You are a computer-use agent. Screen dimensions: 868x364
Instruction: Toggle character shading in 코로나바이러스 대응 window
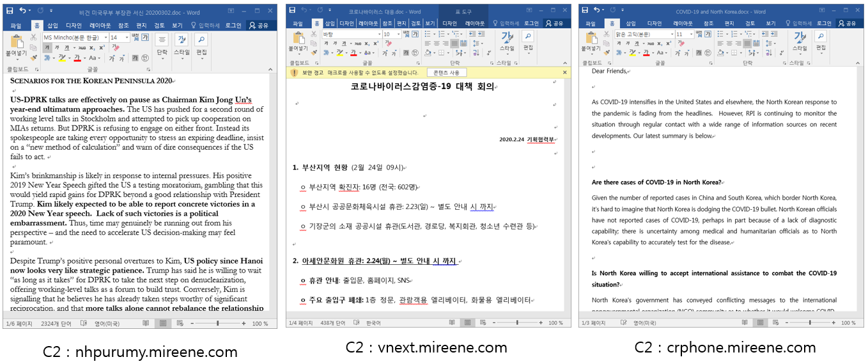pos(406,52)
